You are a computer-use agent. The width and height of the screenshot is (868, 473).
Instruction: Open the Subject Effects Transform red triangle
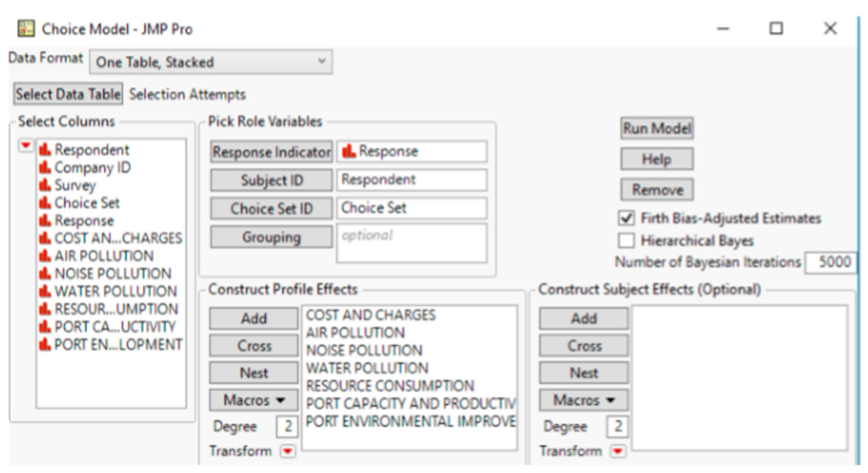point(618,451)
